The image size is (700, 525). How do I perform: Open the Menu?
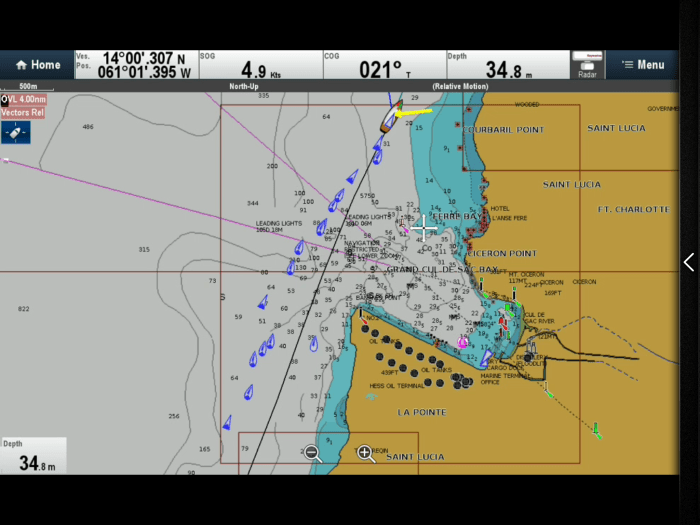(x=642, y=65)
